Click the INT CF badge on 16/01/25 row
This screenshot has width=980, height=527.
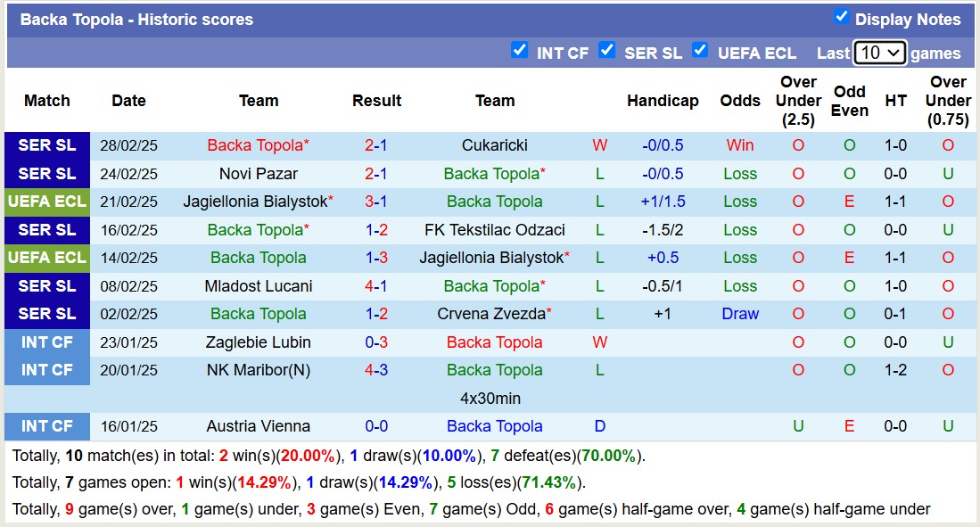pyautogui.click(x=47, y=426)
